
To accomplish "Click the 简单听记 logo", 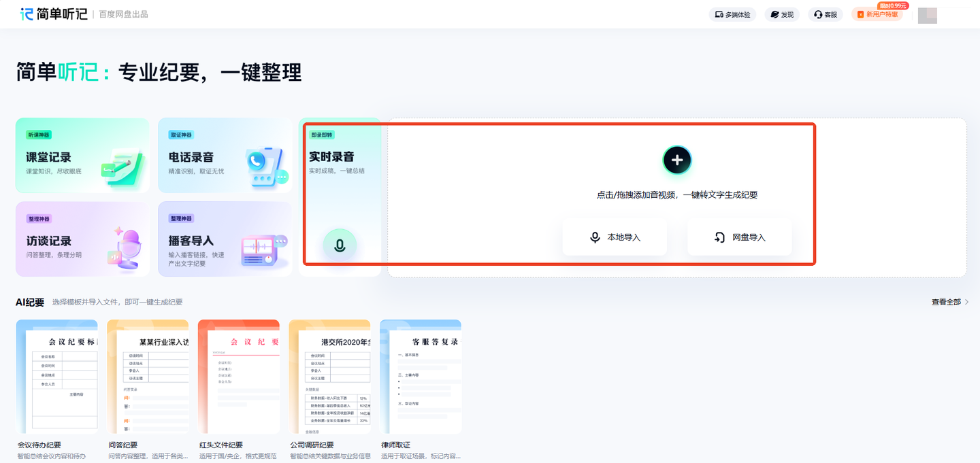I will (54, 14).
